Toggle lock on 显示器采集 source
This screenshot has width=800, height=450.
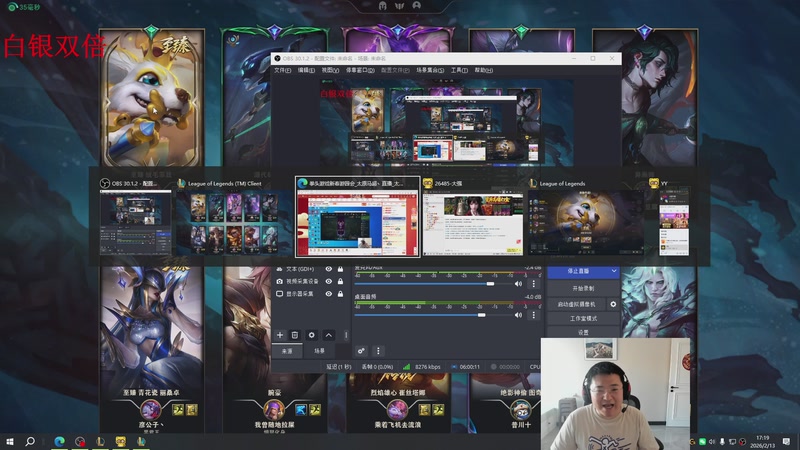340,294
